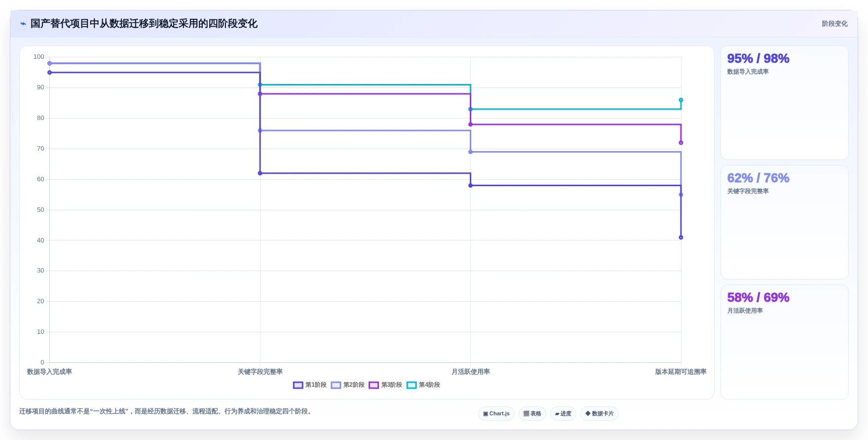
Task: Click the 第1阶段 data point at 95
Action: (x=49, y=73)
